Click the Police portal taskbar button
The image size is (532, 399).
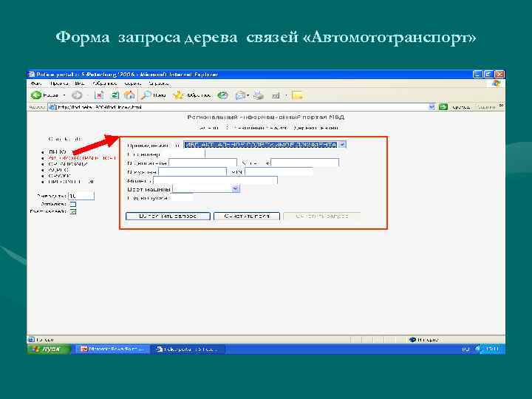click(x=188, y=349)
